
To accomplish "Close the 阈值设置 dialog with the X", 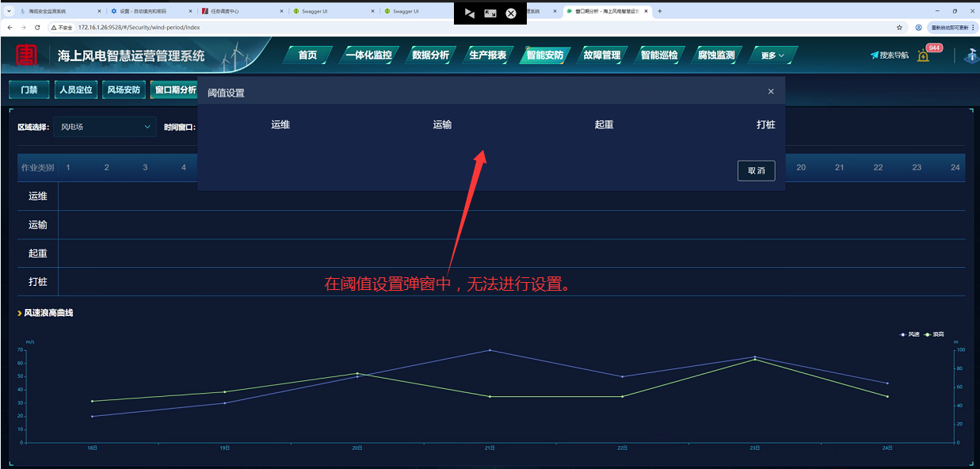I will pyautogui.click(x=771, y=92).
